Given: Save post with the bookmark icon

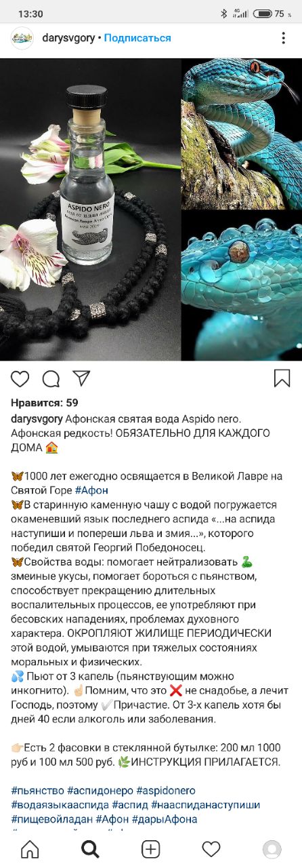Looking at the screenshot, I should [x=282, y=378].
